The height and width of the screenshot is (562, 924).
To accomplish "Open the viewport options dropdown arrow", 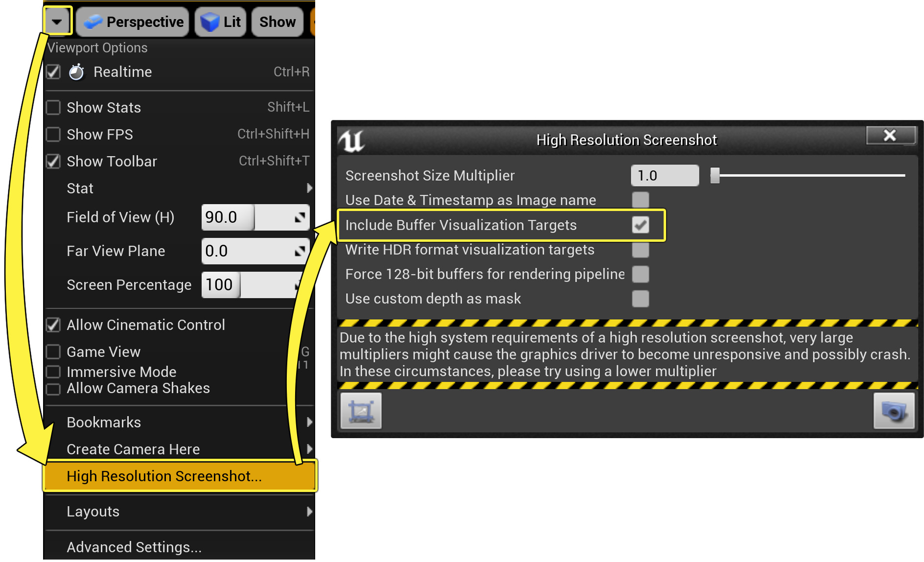I will 58,22.
